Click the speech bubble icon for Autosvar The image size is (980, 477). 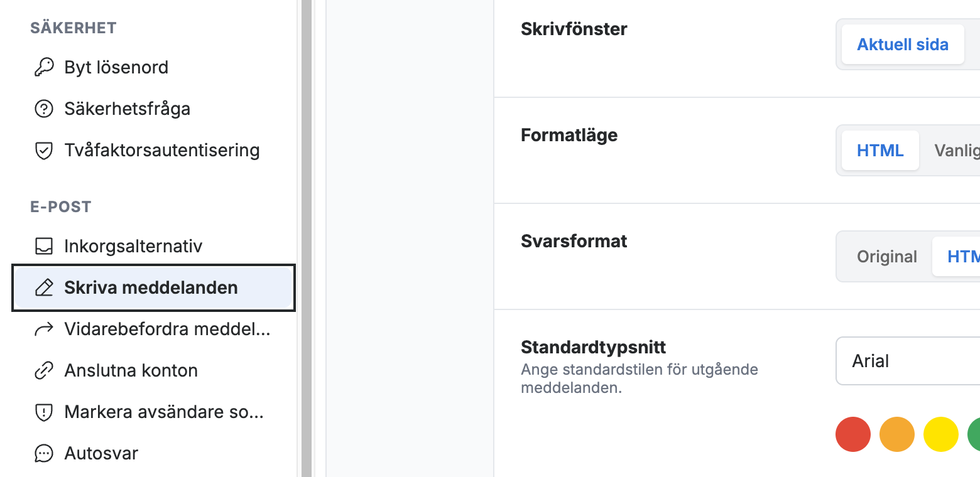[43, 453]
